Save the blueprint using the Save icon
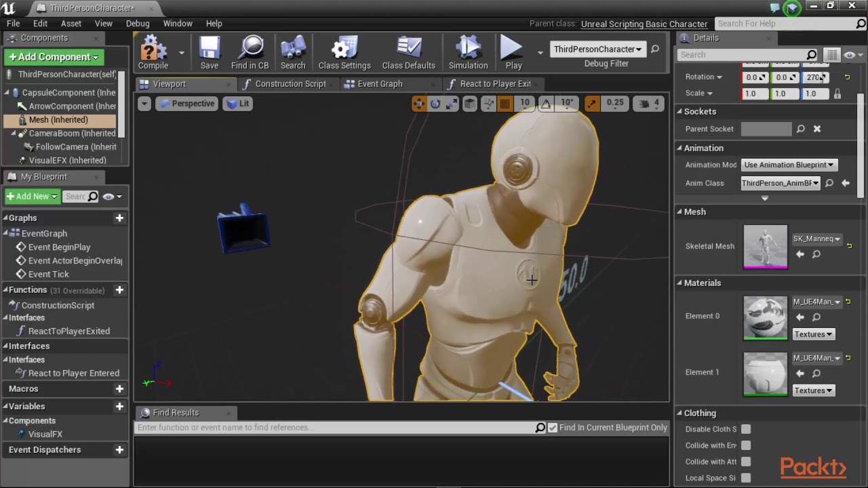 (x=210, y=52)
